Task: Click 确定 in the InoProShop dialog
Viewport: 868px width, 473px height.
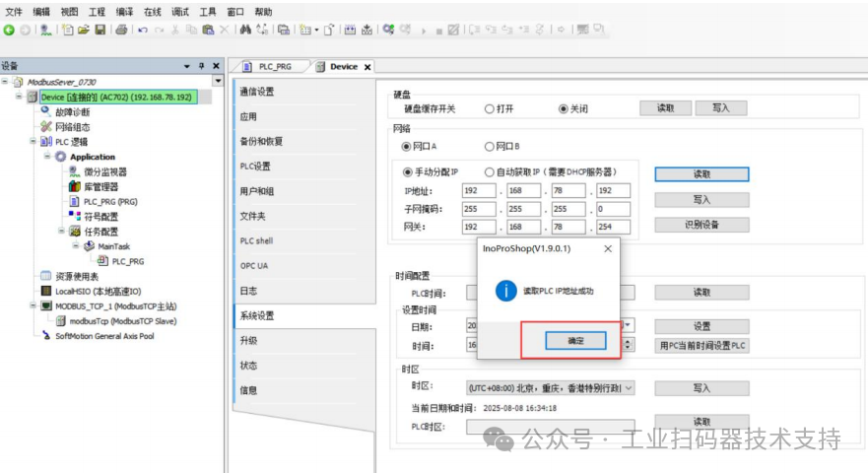Action: [575, 341]
